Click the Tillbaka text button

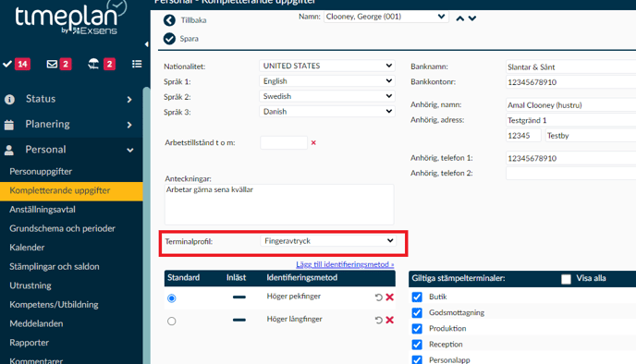[x=193, y=20]
